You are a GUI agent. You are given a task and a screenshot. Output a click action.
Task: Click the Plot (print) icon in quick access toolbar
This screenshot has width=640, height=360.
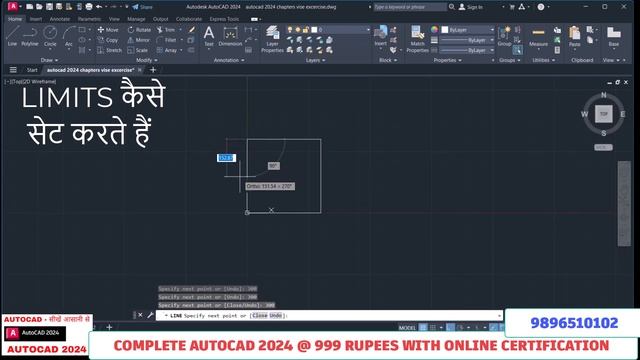tap(89, 7)
